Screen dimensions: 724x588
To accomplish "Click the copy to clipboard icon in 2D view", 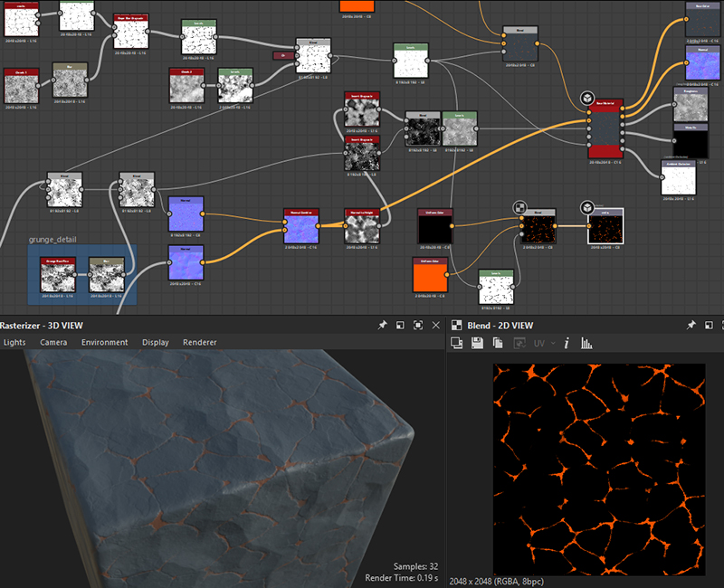I will tap(498, 343).
